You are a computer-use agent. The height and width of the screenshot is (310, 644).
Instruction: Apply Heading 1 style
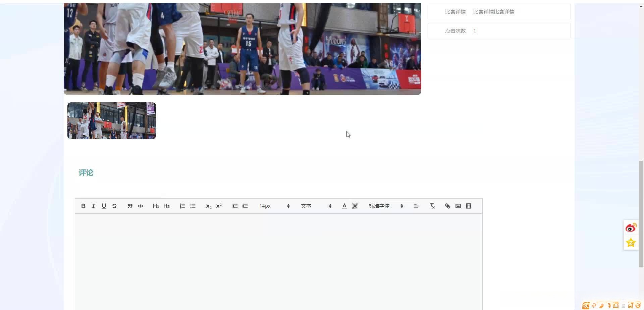[156, 206]
